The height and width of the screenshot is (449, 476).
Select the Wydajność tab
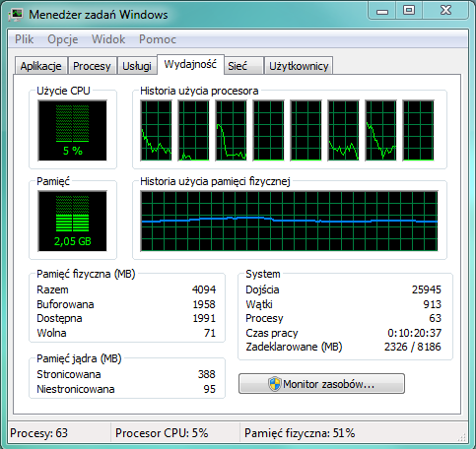pyautogui.click(x=190, y=64)
